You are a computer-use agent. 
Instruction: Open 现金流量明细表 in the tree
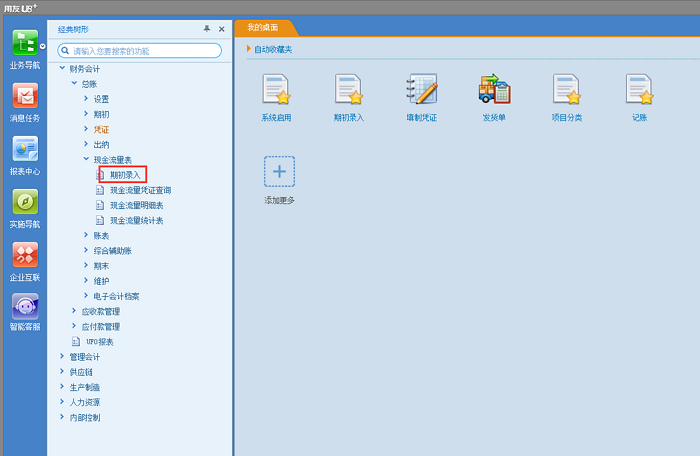point(137,205)
